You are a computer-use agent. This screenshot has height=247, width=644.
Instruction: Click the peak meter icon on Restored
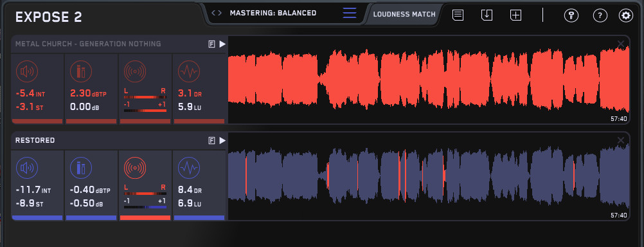pos(81,168)
